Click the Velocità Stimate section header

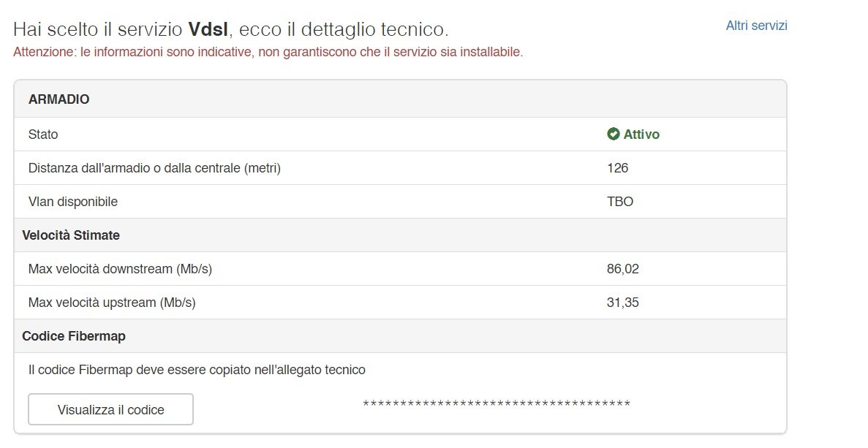point(71,235)
